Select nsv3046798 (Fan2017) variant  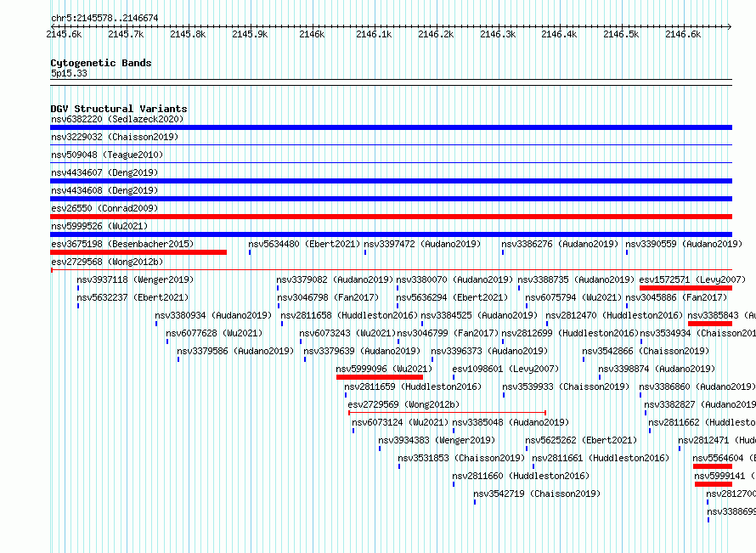coord(329,297)
